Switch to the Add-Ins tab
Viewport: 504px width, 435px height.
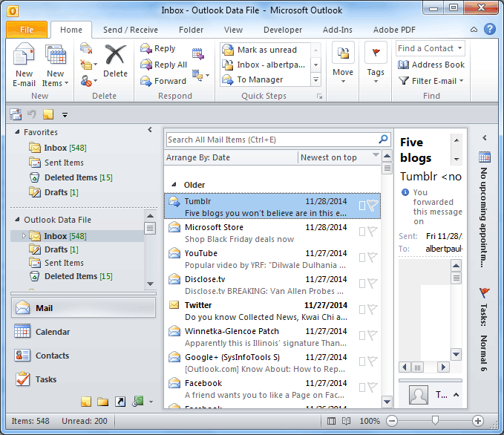(x=338, y=30)
